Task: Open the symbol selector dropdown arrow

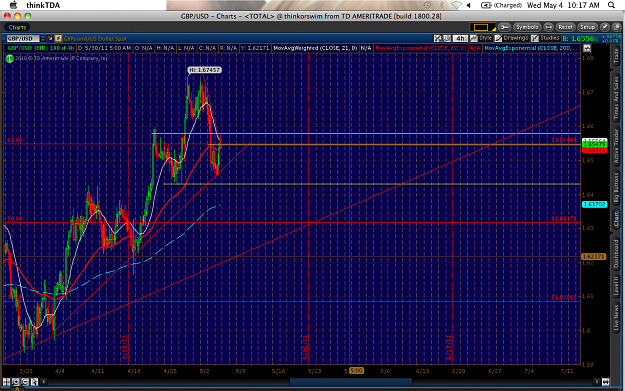Action: 43,39
